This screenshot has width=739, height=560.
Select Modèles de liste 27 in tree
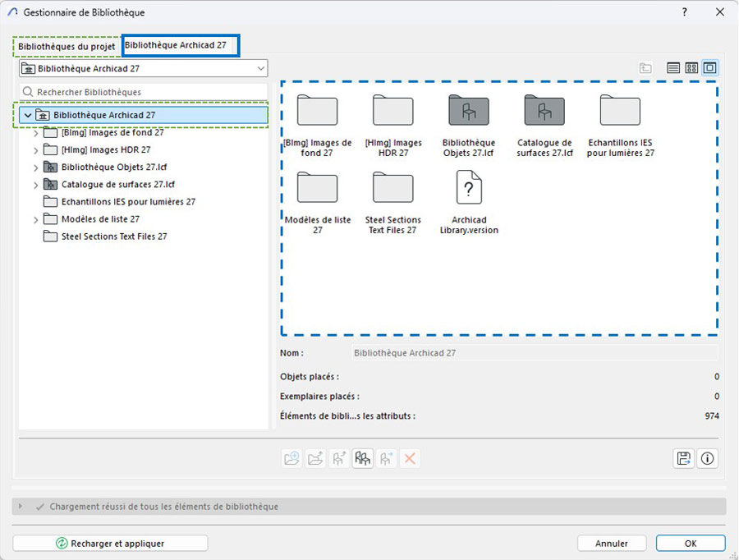100,219
